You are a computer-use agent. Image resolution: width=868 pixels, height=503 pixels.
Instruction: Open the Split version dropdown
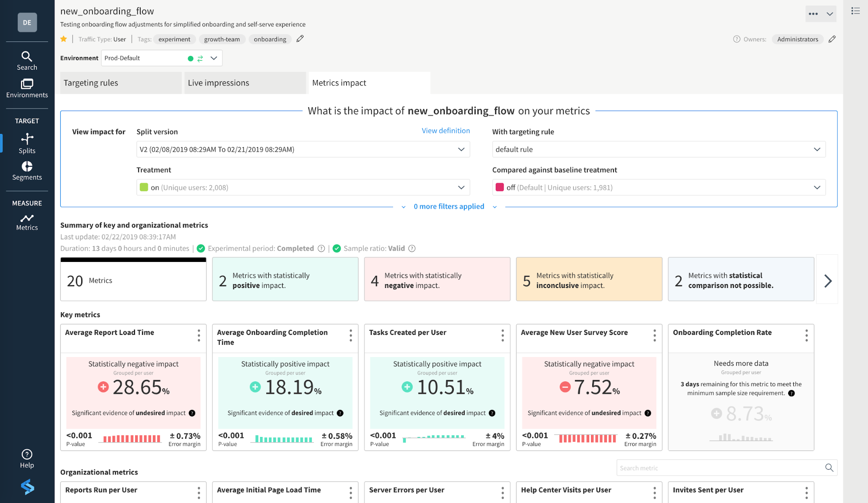click(303, 149)
